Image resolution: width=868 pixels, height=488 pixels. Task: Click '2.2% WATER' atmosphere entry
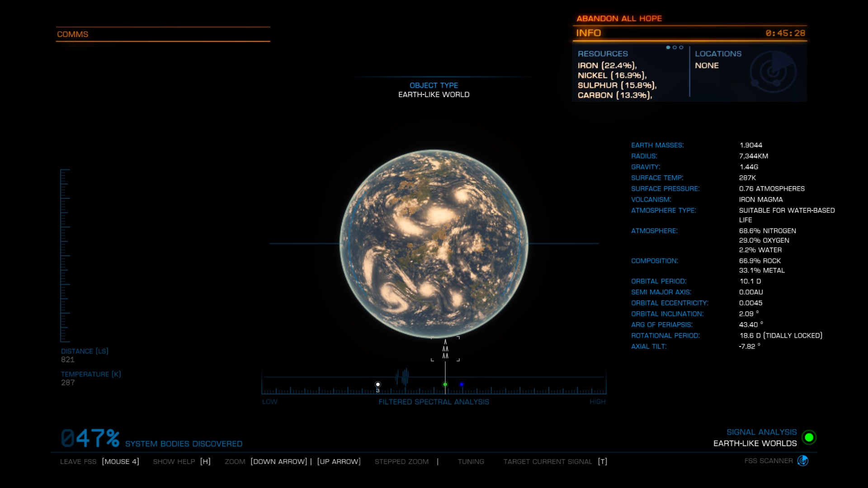click(x=760, y=250)
